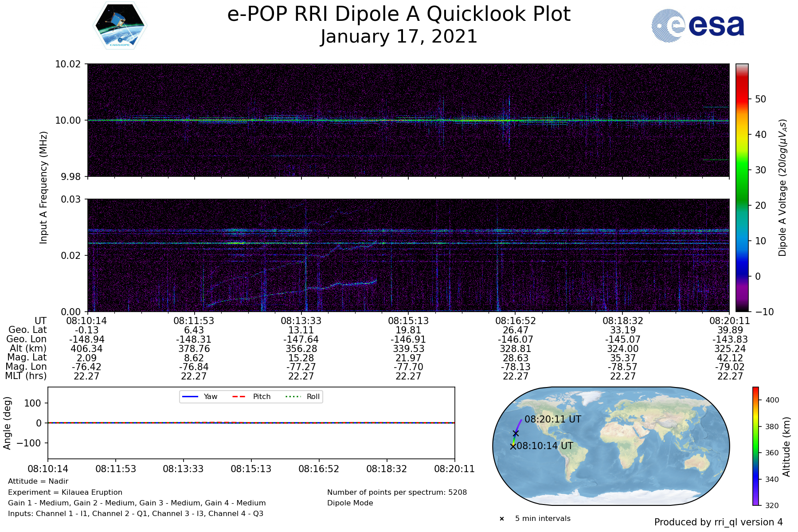Click the x marker beside 08:10:14 UT on map
Image resolution: width=798 pixels, height=532 pixels.
(x=513, y=446)
